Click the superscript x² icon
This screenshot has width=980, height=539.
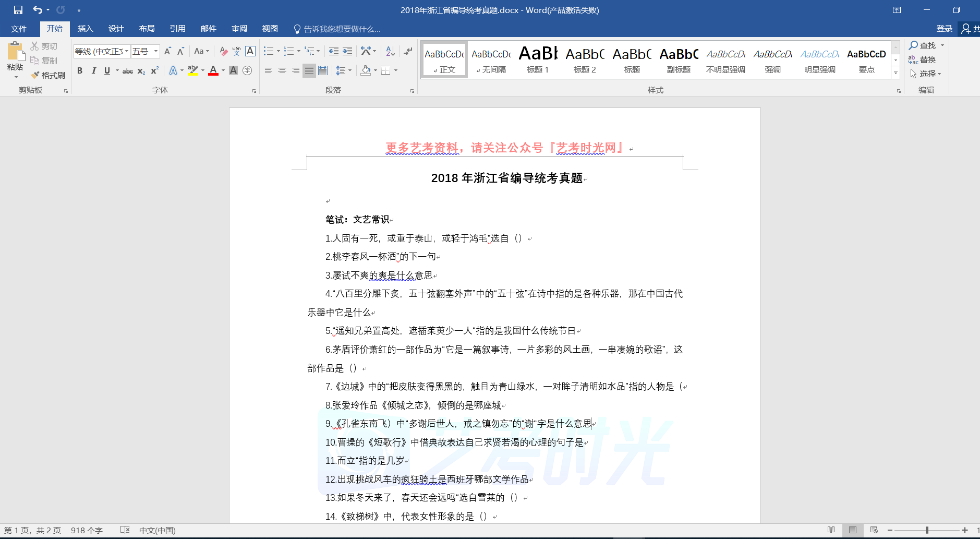point(155,70)
